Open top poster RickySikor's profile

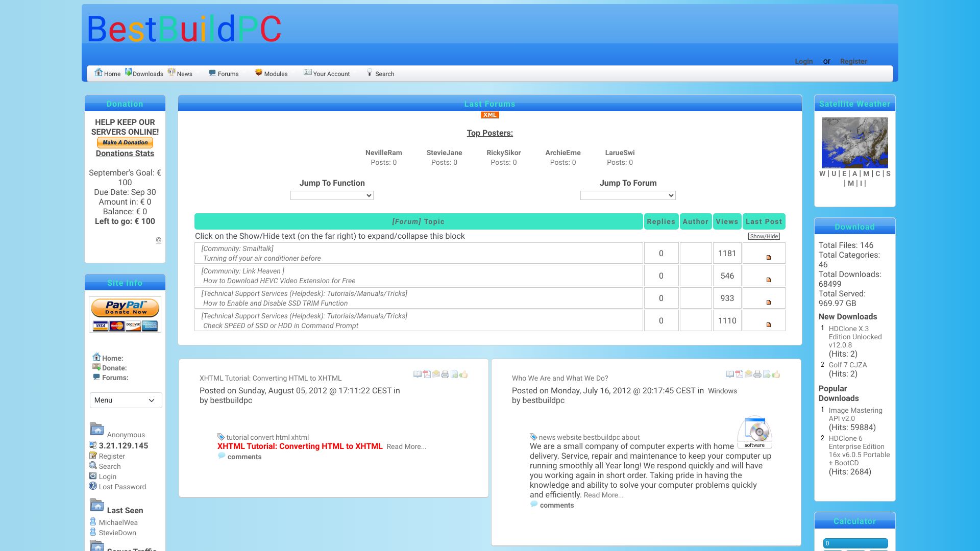504,153
